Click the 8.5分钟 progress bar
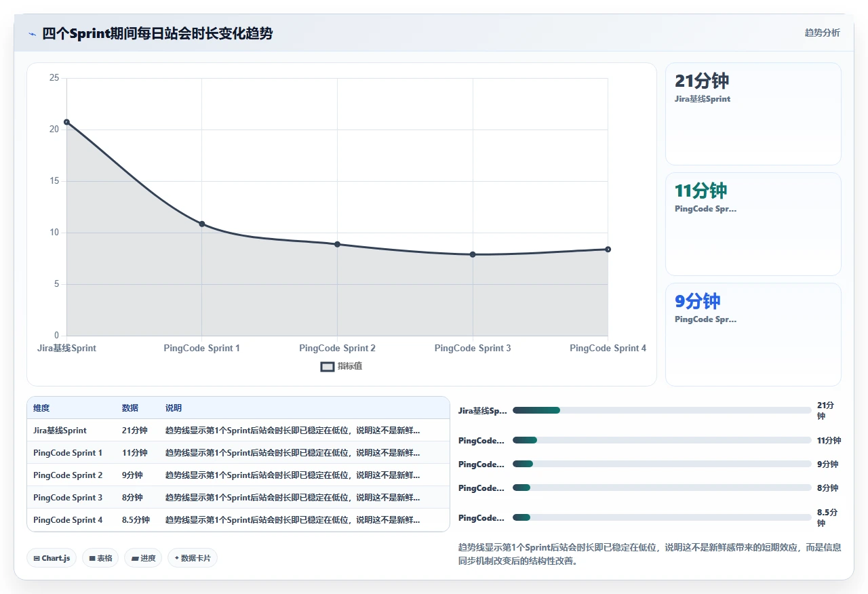 [662, 517]
